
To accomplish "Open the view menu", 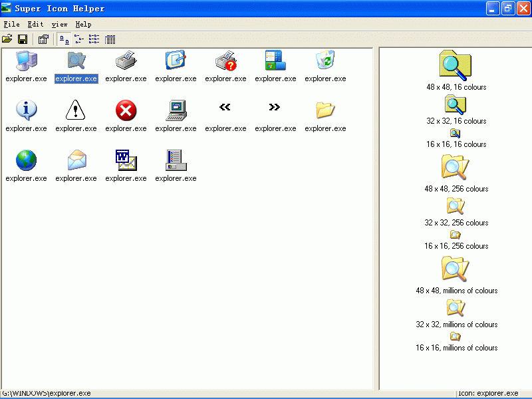I will click(59, 25).
